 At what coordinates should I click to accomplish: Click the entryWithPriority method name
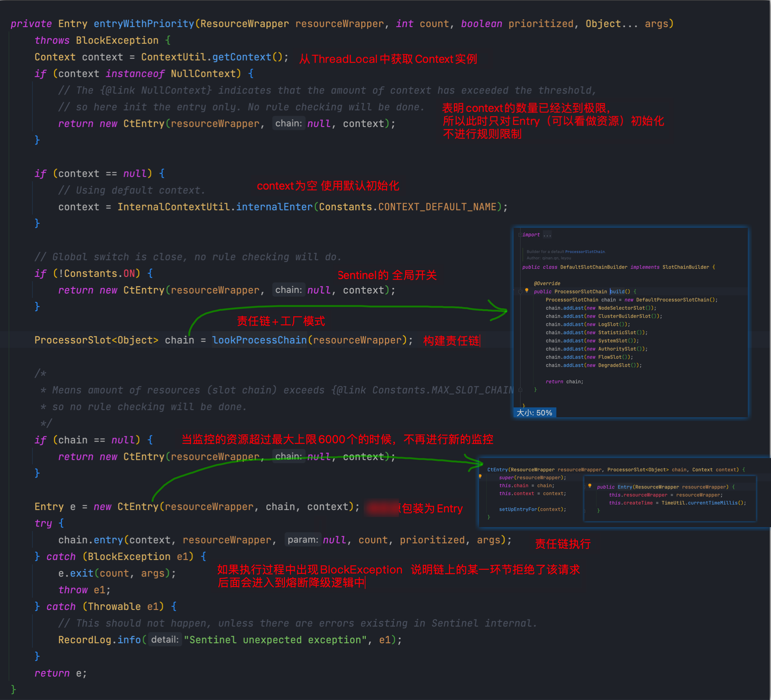click(144, 24)
